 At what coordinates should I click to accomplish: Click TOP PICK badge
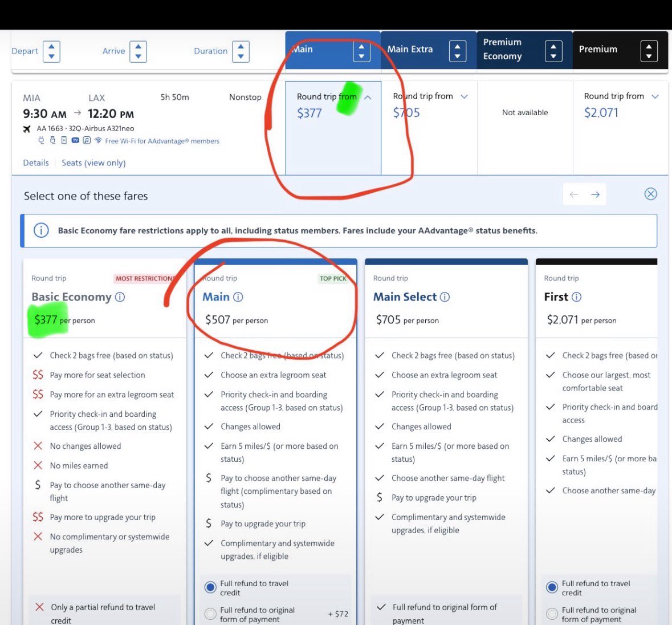(x=333, y=279)
